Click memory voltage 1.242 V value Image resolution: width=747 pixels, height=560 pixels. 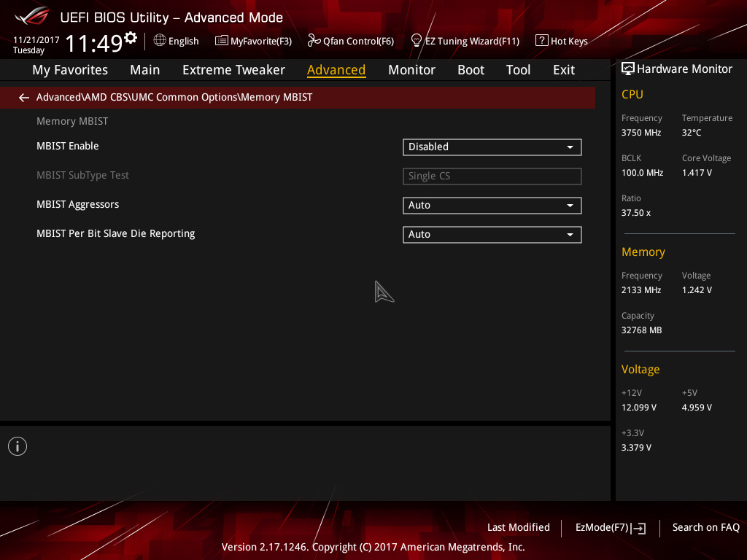tap(697, 290)
